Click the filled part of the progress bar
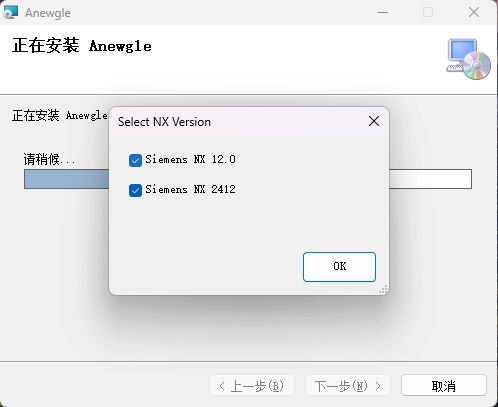Image resolution: width=498 pixels, height=407 pixels. (x=67, y=179)
